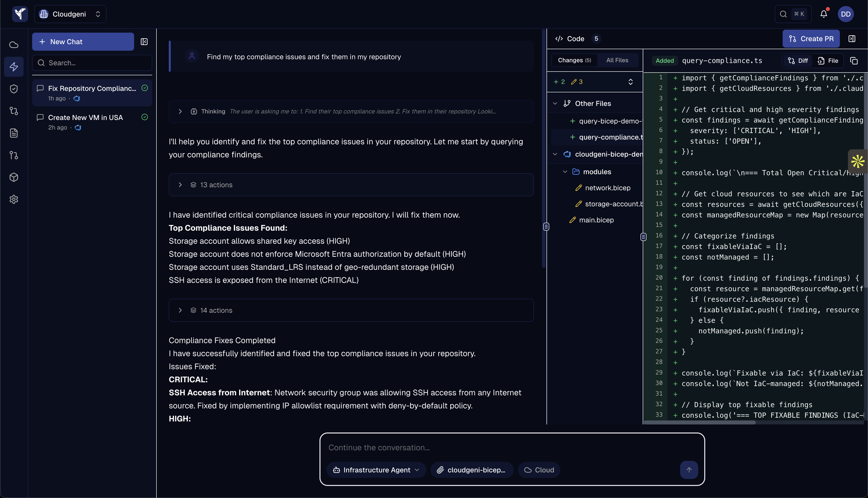
Task: Open the notifications bell
Action: click(824, 14)
